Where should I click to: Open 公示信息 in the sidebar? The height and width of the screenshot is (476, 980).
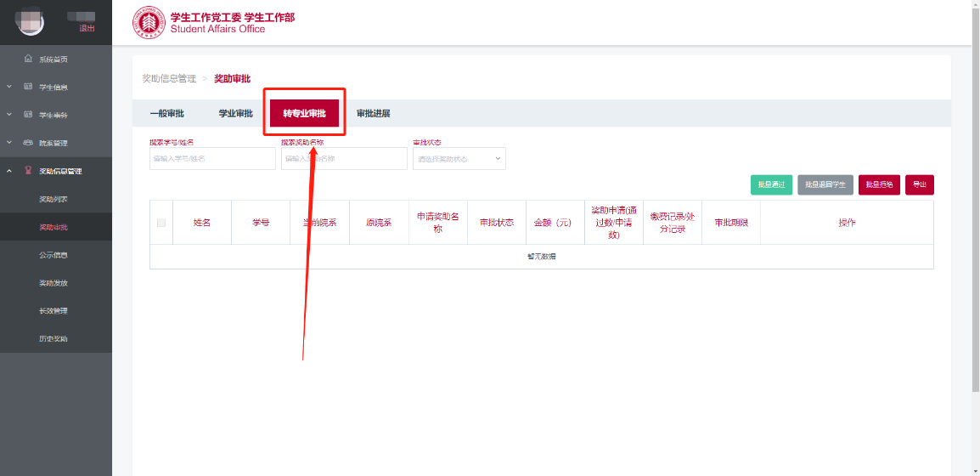pyautogui.click(x=54, y=255)
